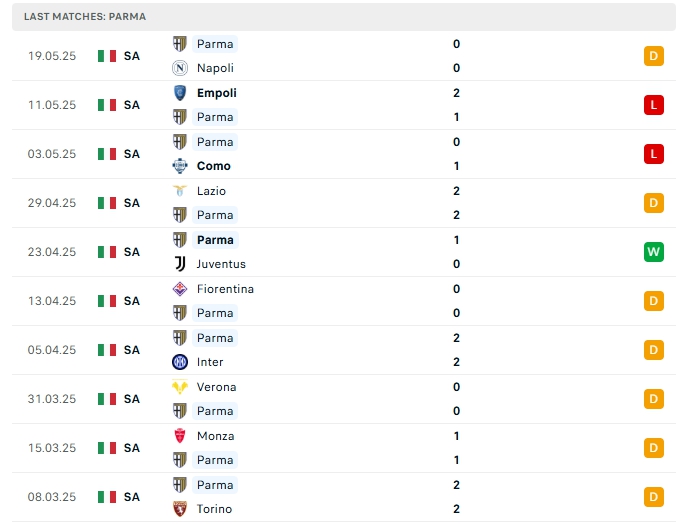The height and width of the screenshot is (524, 685).
Task: Click the Fiorentina crest icon
Action: (180, 289)
